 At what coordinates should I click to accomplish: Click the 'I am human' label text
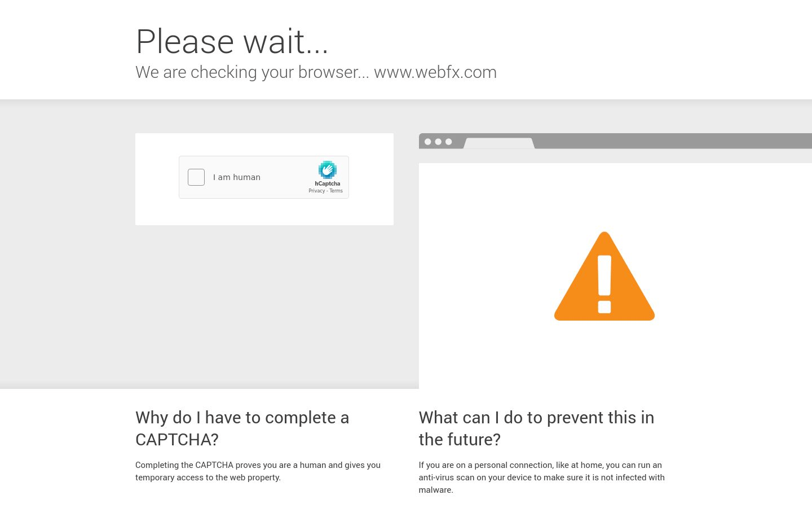[x=237, y=177]
